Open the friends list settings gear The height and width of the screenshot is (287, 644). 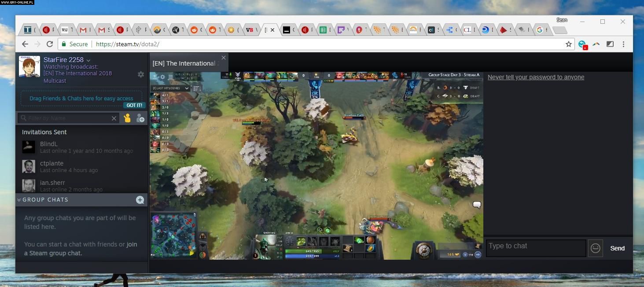pos(141,74)
